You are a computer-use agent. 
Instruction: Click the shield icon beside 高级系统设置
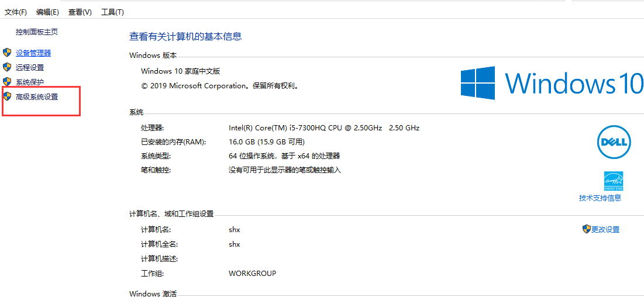tap(7, 96)
